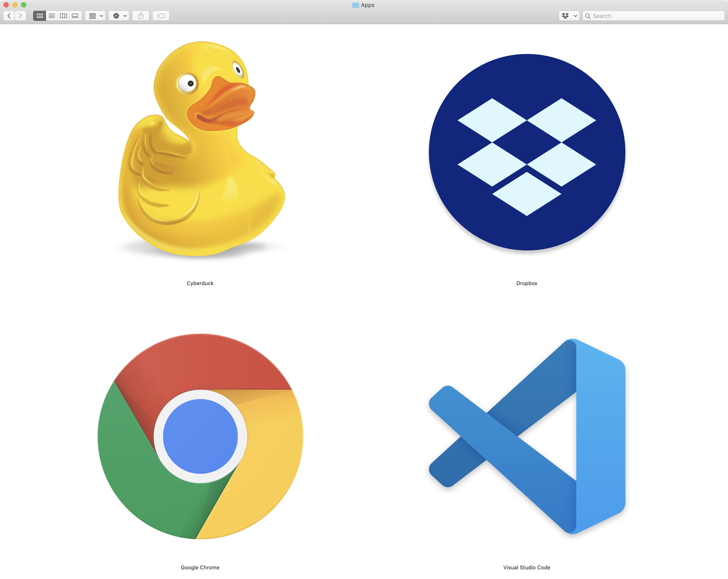The image size is (728, 579).
Task: Switch to list view
Action: click(x=52, y=16)
